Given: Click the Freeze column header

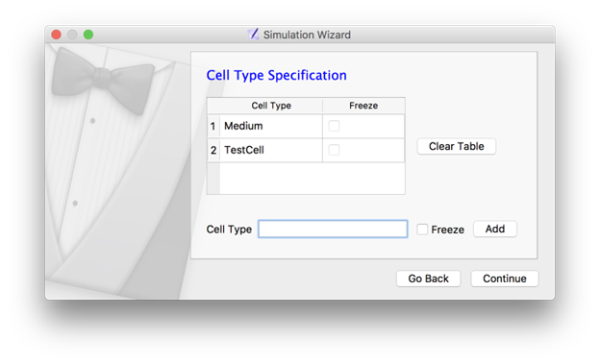Looking at the screenshot, I should [x=363, y=106].
